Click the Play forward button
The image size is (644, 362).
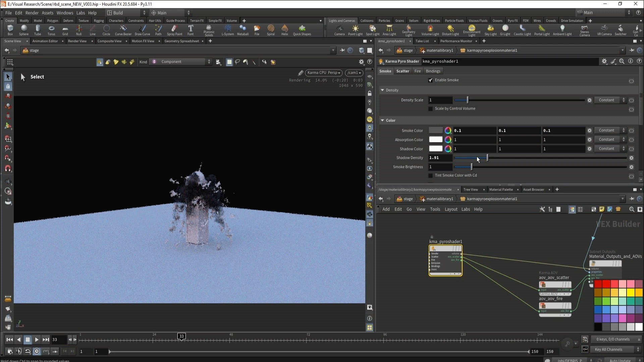(x=37, y=340)
